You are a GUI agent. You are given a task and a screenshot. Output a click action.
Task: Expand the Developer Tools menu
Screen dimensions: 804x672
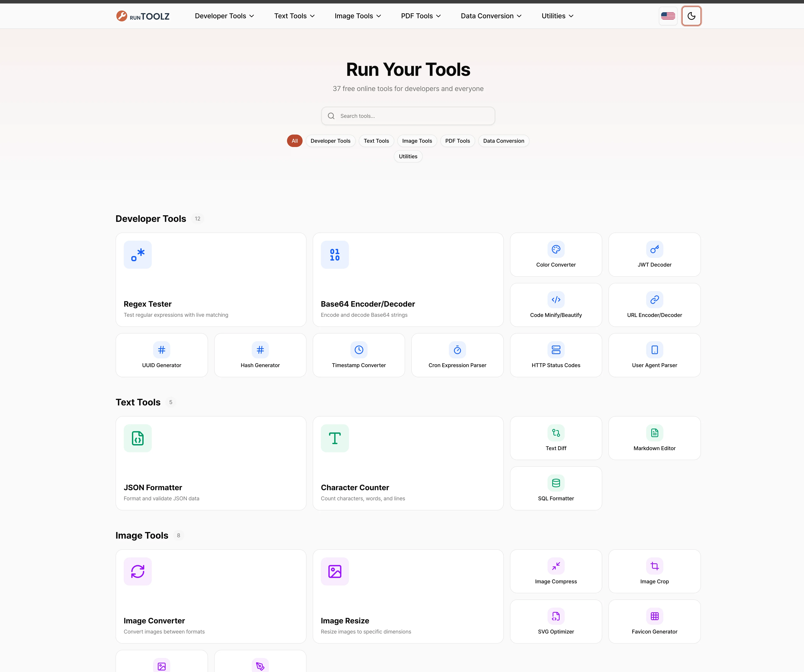tap(224, 16)
